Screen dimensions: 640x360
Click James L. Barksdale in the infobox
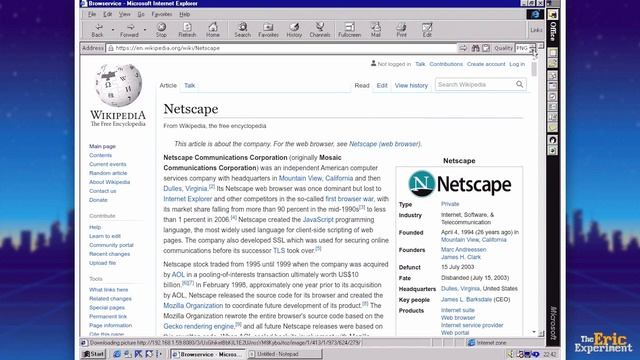[x=467, y=300]
